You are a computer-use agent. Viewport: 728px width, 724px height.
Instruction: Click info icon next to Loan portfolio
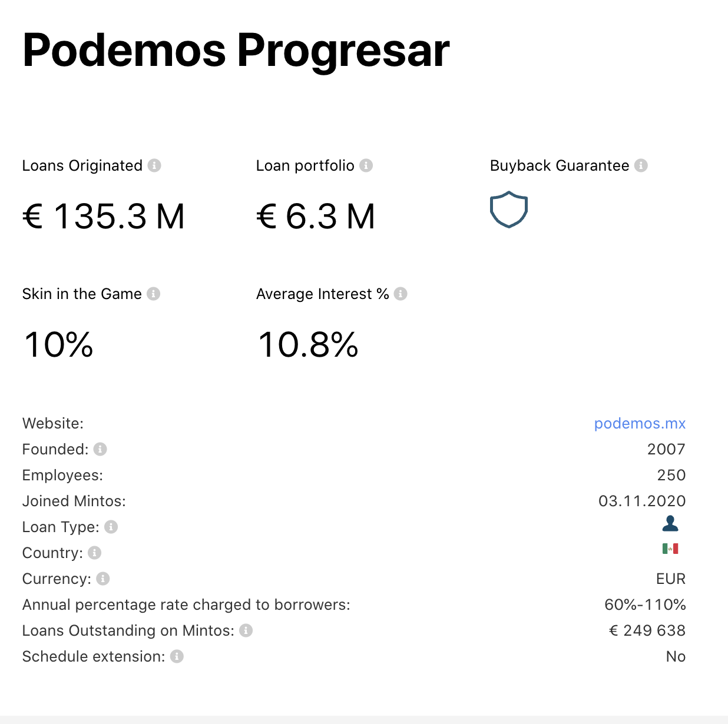tap(366, 165)
